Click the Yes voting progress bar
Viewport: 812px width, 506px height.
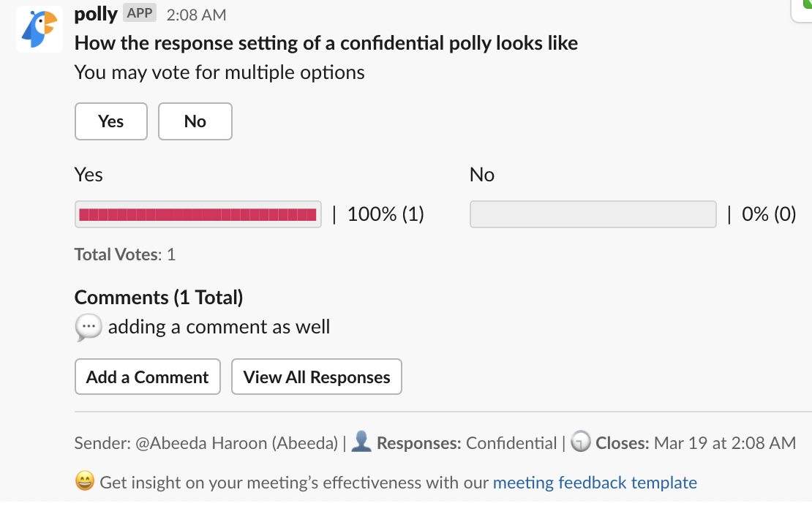198,214
